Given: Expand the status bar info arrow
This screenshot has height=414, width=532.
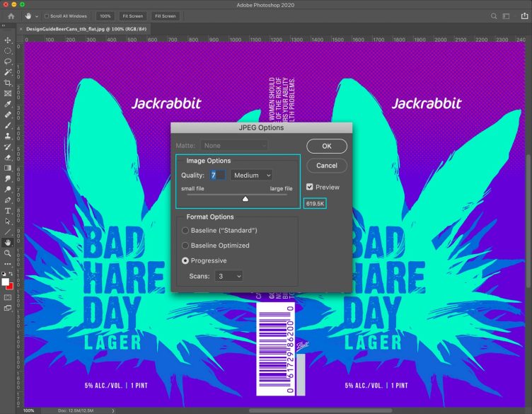Looking at the screenshot, I should tap(113, 410).
